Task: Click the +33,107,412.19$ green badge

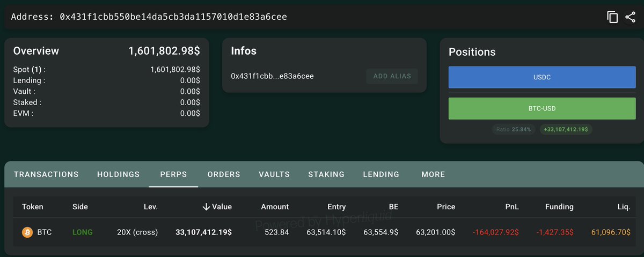Action: [566, 129]
